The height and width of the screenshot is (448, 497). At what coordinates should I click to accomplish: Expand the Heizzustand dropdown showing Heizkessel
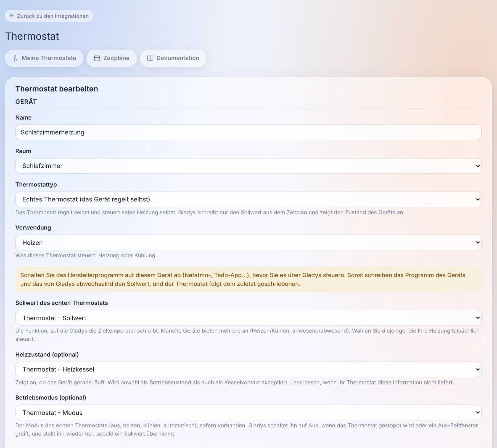click(248, 369)
